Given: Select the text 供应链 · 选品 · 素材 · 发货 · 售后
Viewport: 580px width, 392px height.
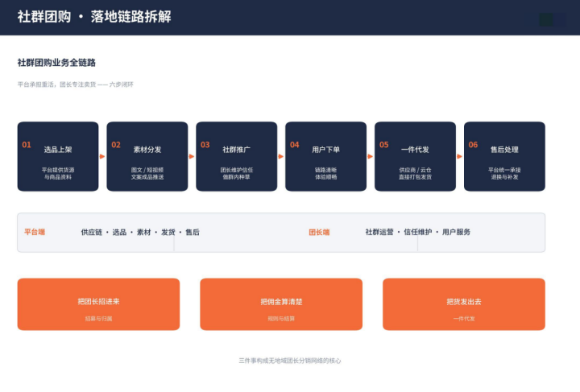Looking at the screenshot, I should 140,232.
